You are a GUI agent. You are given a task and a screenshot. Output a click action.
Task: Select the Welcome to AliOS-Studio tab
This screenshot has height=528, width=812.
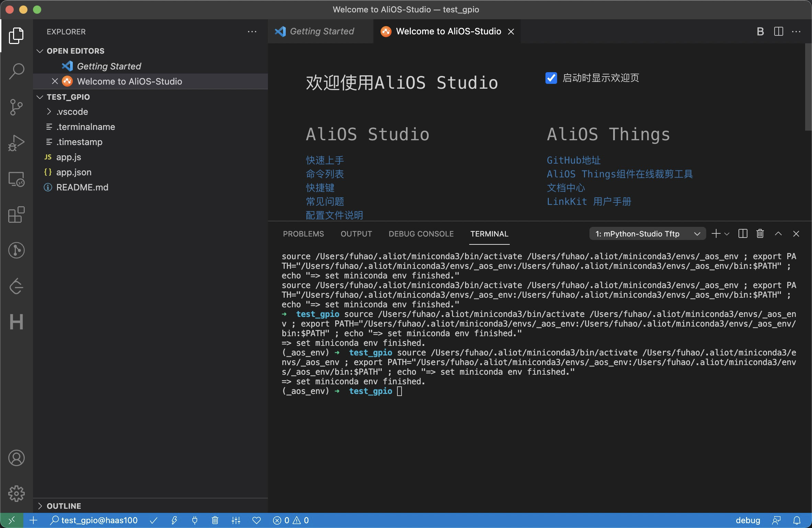(x=447, y=31)
